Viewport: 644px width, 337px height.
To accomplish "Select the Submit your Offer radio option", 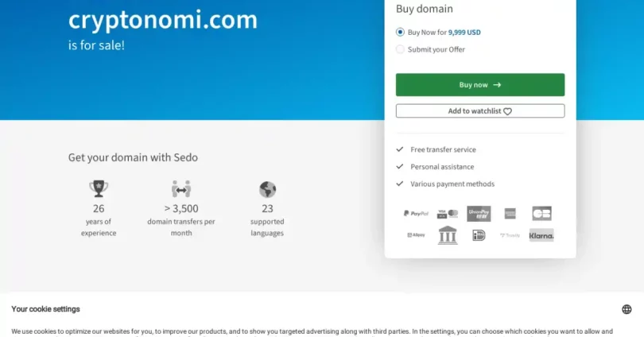I will (400, 49).
